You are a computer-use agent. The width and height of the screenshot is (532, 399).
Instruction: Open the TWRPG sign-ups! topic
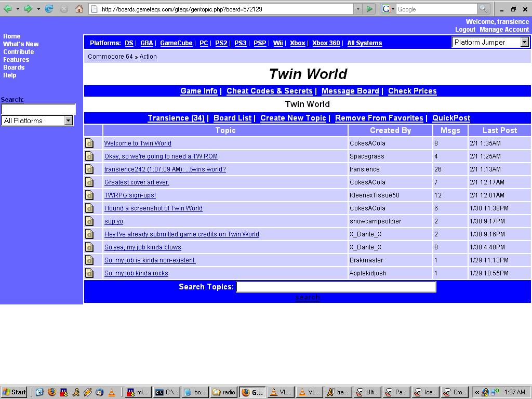130,195
